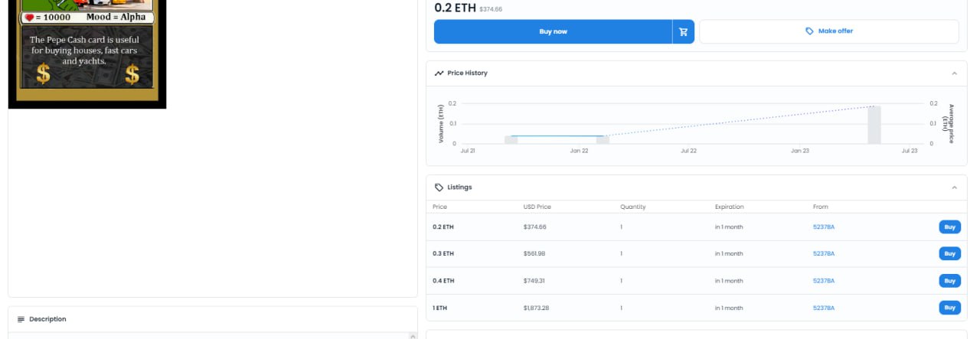Click the first small volume bar on chart
980x339 pixels.
[511, 140]
